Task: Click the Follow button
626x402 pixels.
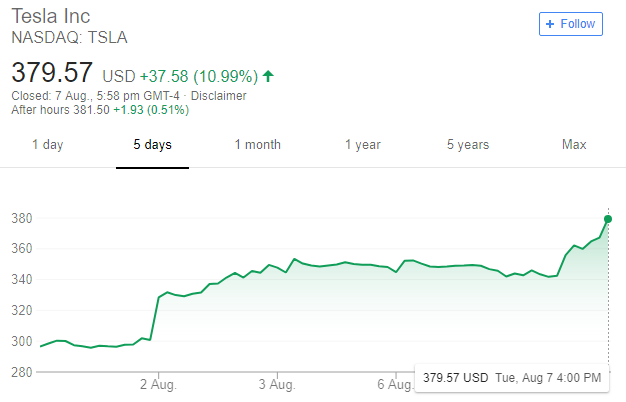Action: click(x=571, y=24)
